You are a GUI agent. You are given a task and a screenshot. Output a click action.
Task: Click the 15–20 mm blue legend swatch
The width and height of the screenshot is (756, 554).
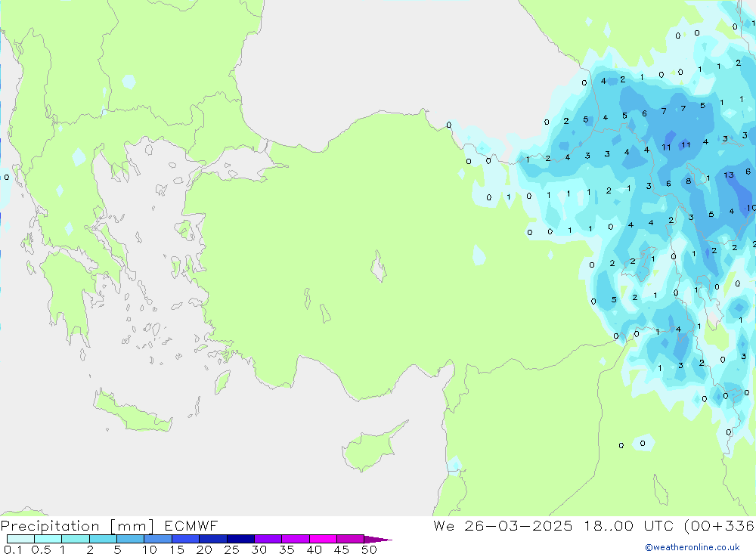(x=186, y=539)
